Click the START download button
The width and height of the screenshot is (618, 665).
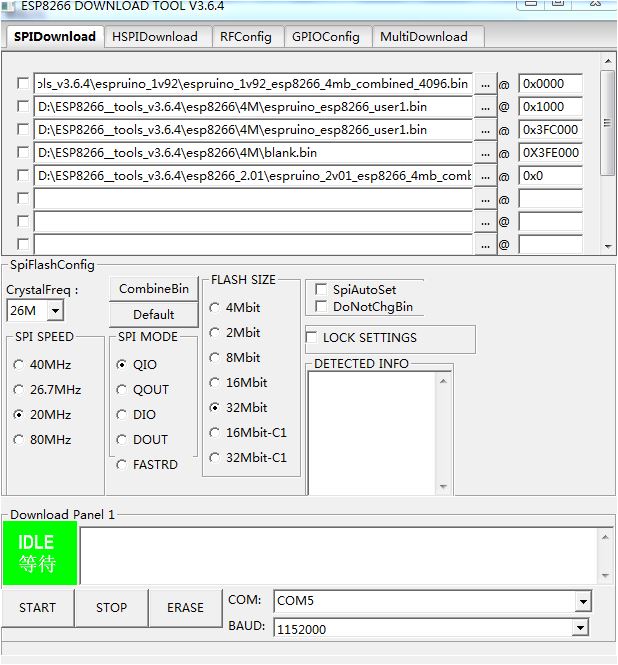pyautogui.click(x=37, y=608)
